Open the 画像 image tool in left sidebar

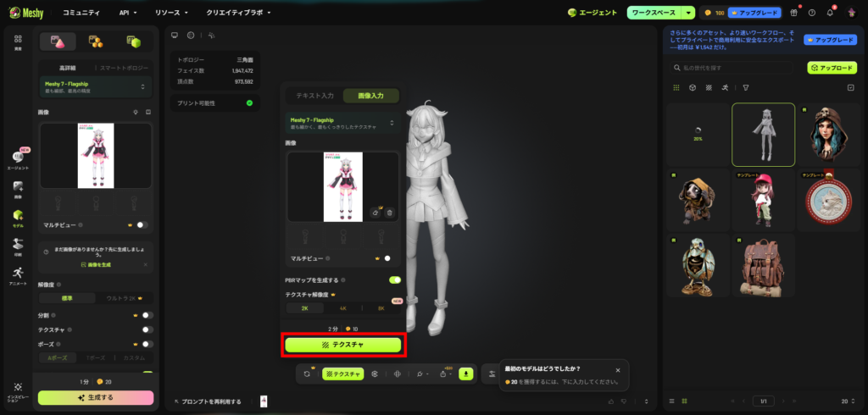(18, 189)
